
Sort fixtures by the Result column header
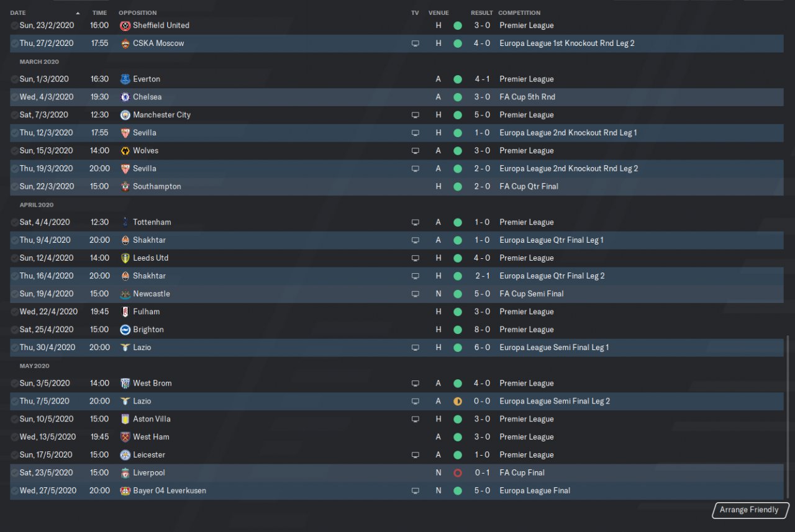(481, 13)
